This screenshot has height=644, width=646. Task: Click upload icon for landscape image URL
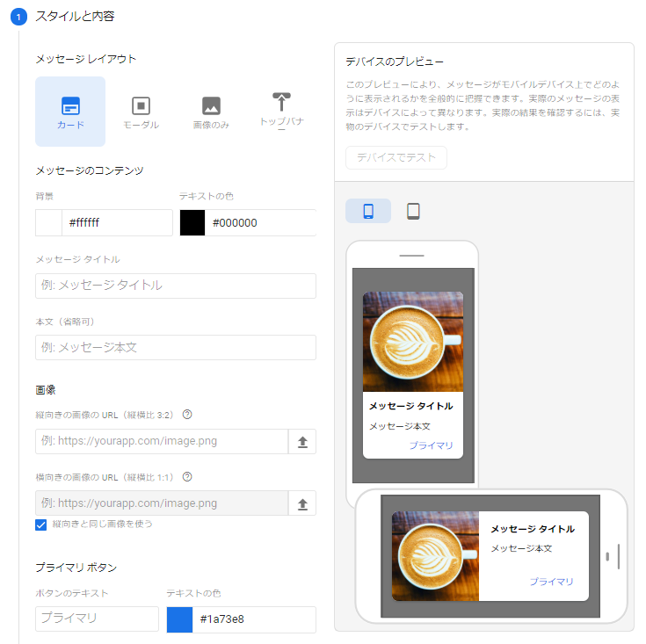[x=302, y=503]
